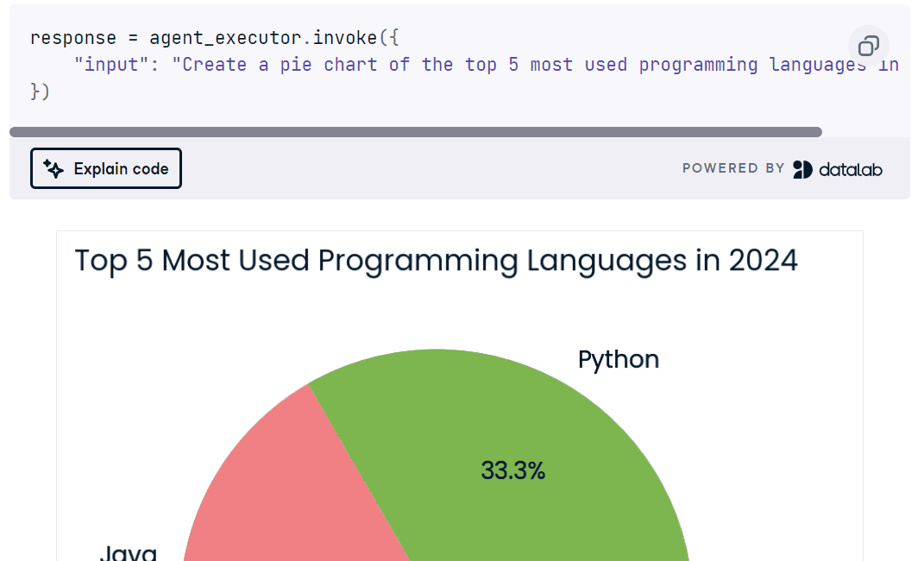Click the sparkle icon in Explain code
This screenshot has height=561, width=924.
point(53,169)
